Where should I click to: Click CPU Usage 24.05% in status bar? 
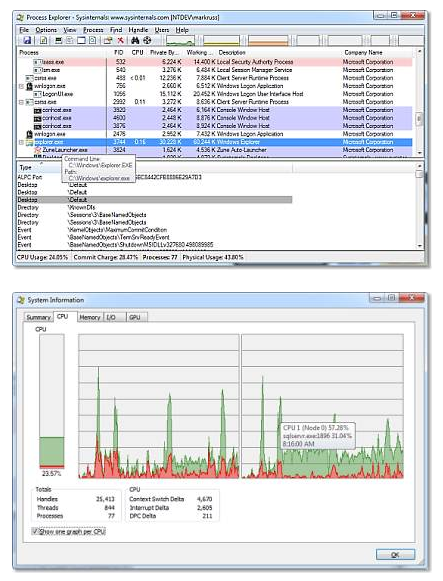[43, 257]
